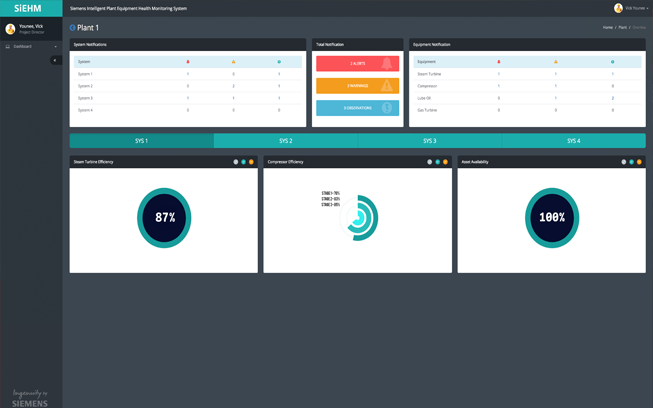Click the orange dot on Steam Turbine Efficiency panel
Viewport: 653px width, 408px height.
(x=251, y=162)
